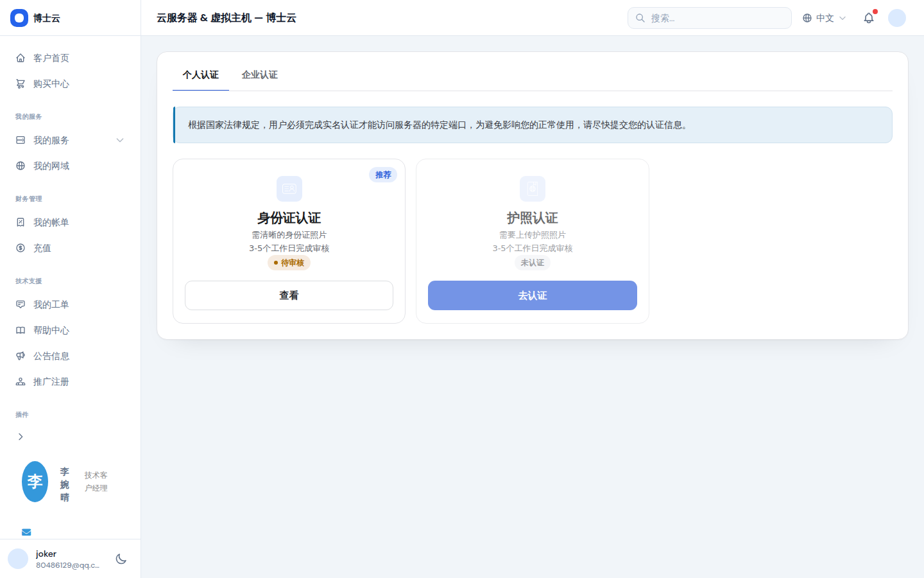
Task: Click the 护照认证 passport icon
Action: (533, 189)
